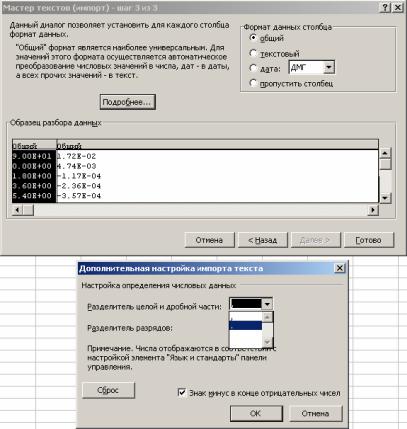Select the highlighted item in separator dropdown list
This screenshot has height=429, width=407.
tap(246, 326)
